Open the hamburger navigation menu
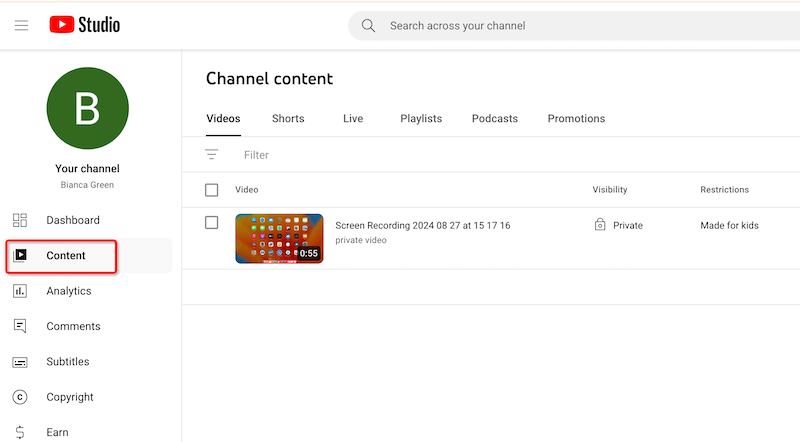This screenshot has height=442, width=800. pos(21,25)
